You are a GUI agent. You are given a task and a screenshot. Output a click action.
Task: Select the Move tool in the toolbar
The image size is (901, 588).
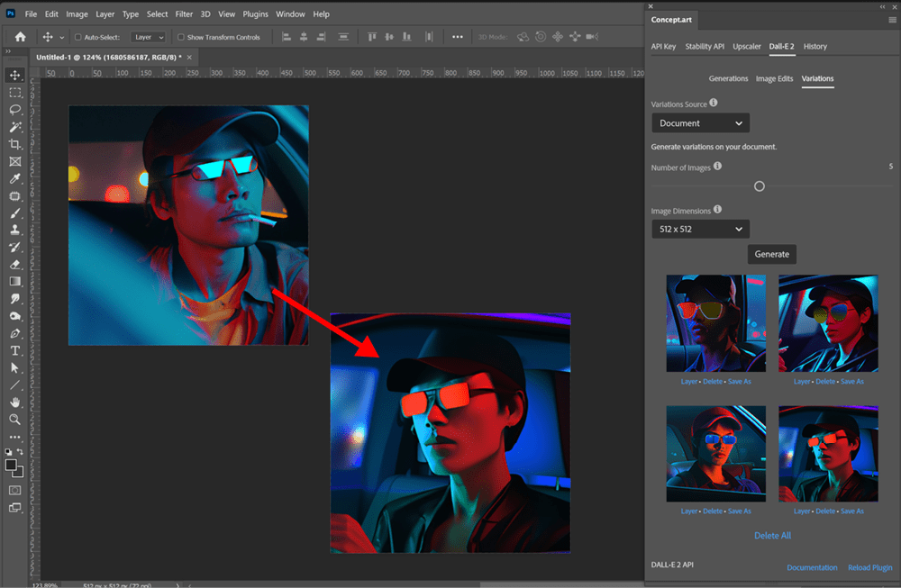coord(15,76)
